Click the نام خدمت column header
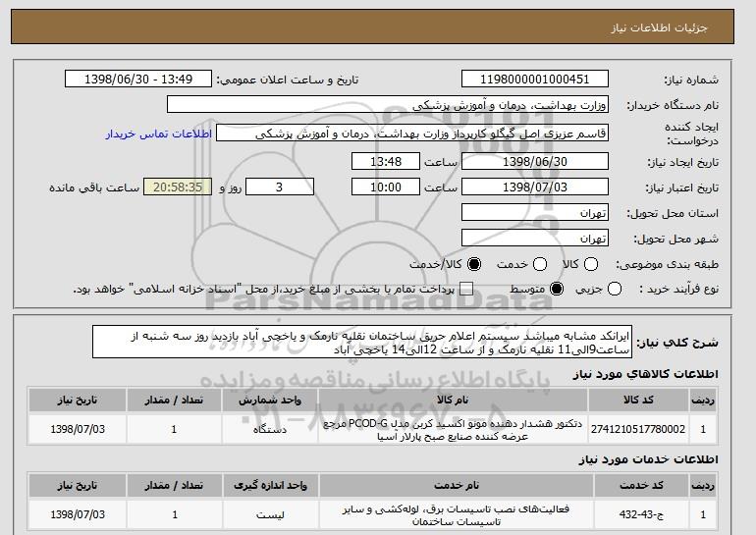Screen dimensions: 756x535 pyautogui.click(x=457, y=485)
